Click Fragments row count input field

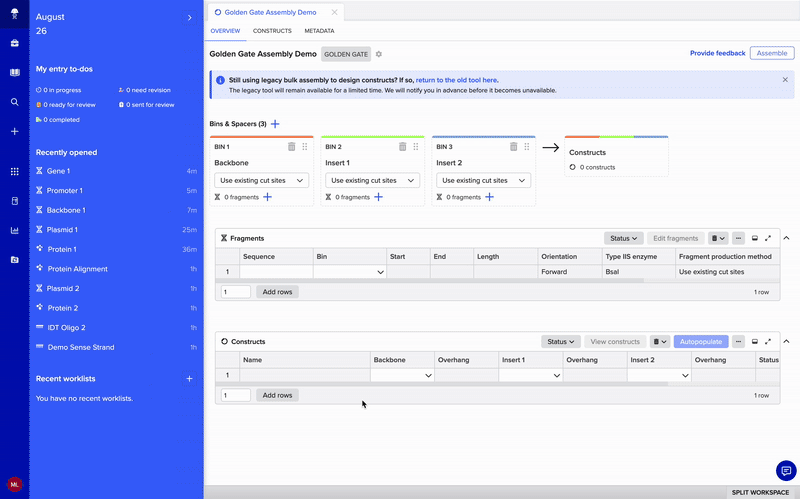pos(236,292)
